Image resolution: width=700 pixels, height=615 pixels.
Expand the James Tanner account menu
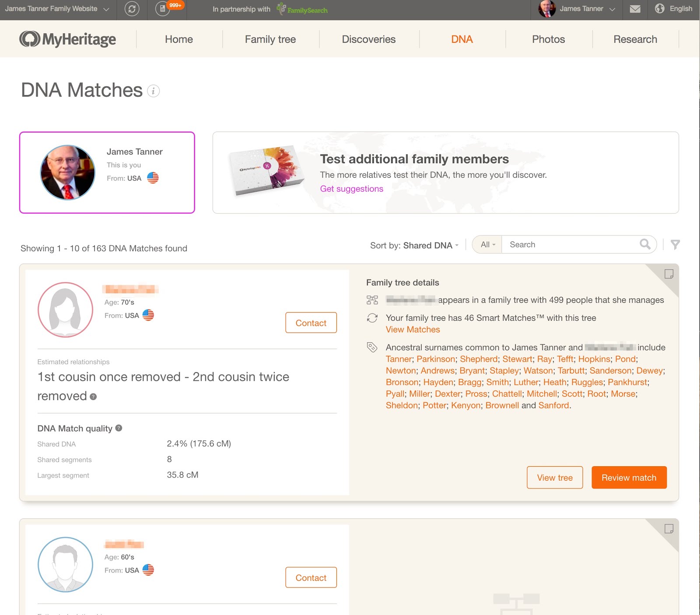click(x=588, y=9)
